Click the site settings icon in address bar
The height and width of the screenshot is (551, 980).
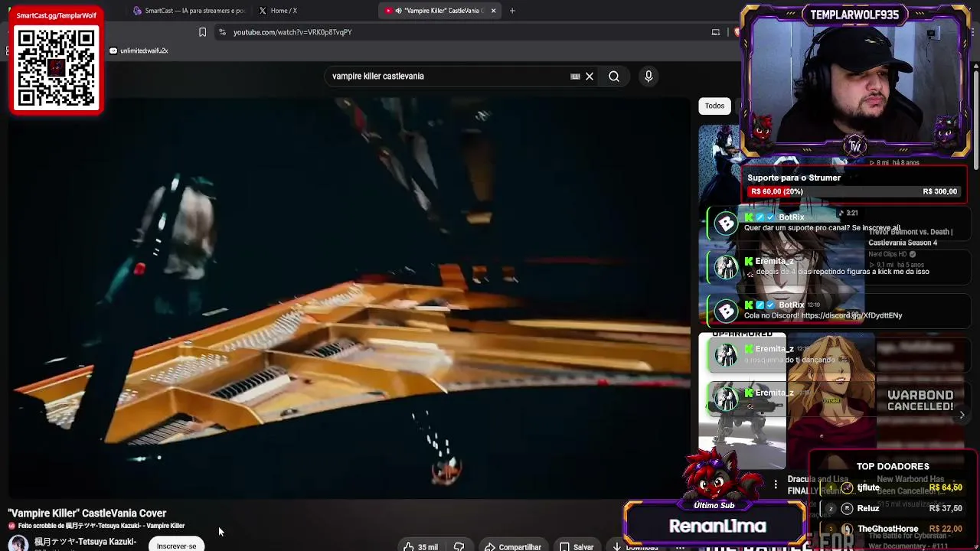[x=222, y=32]
